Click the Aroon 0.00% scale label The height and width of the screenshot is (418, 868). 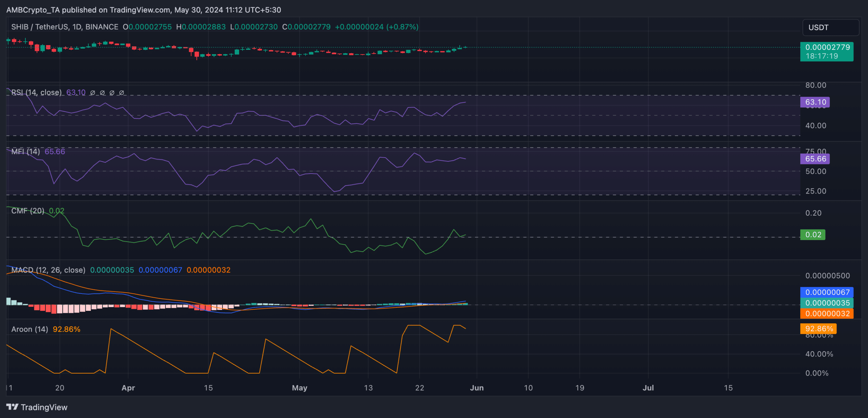click(817, 373)
